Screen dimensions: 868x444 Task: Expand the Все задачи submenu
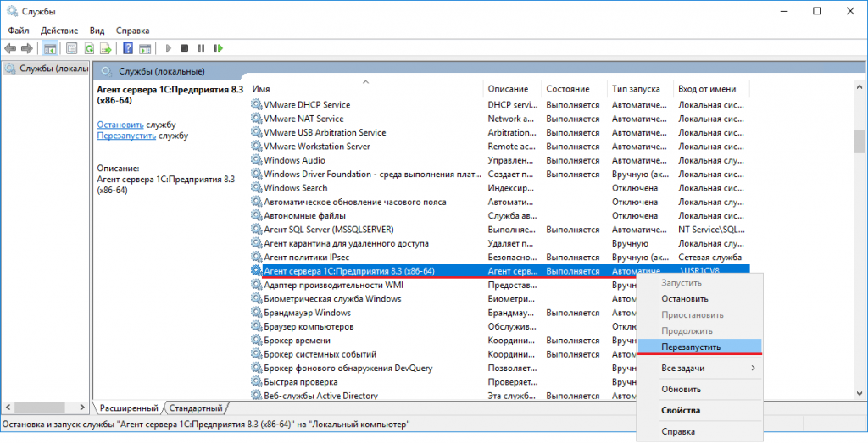[699, 368]
